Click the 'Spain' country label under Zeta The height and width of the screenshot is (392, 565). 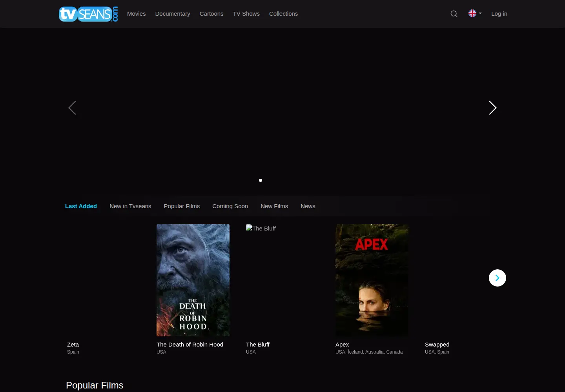coord(73,352)
